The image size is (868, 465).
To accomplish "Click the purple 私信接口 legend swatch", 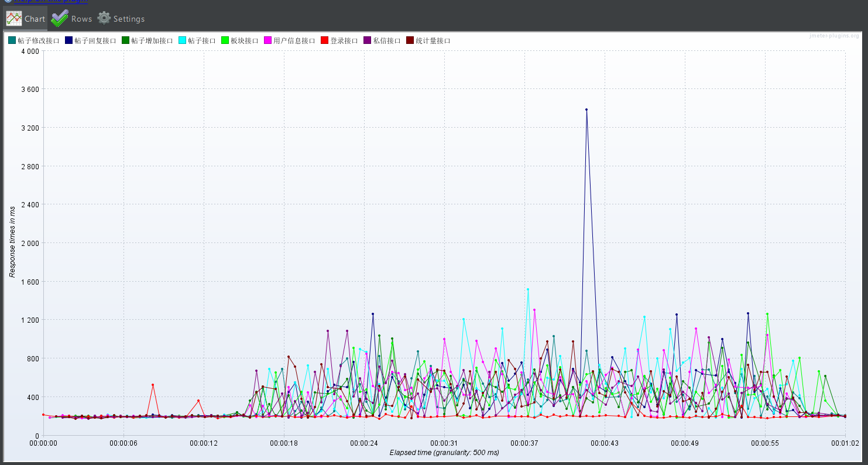I will (367, 40).
